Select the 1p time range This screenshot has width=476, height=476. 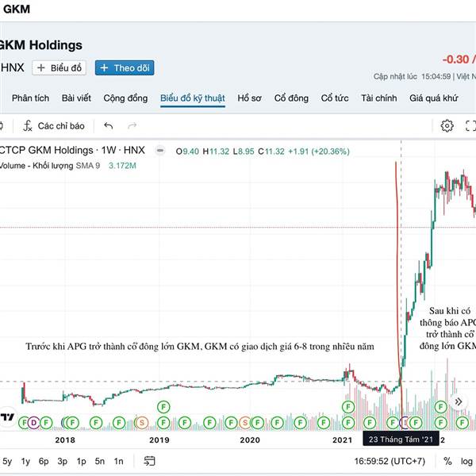[81, 461]
